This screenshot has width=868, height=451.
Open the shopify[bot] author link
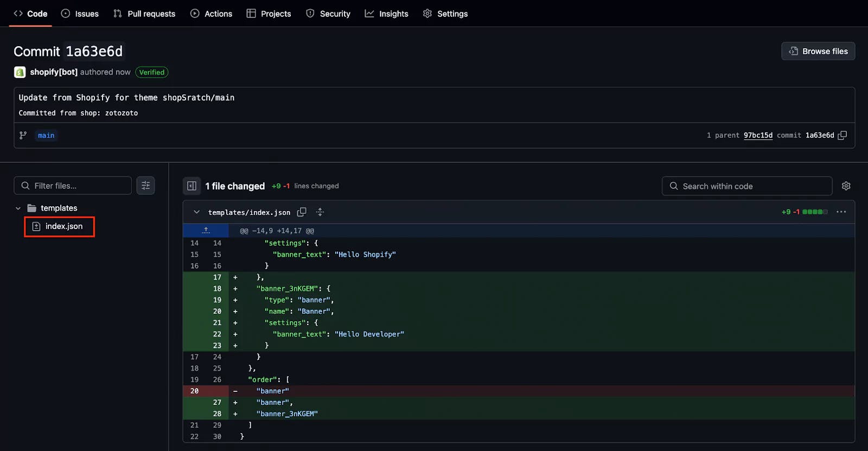(x=54, y=72)
